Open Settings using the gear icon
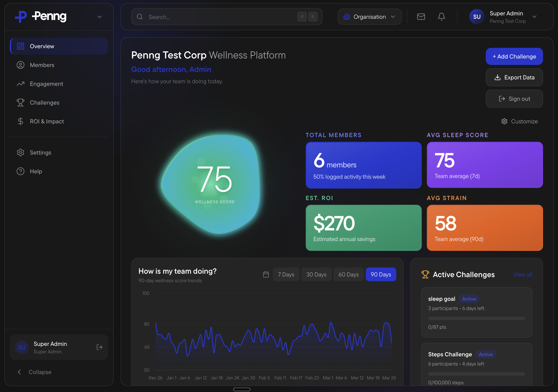The width and height of the screenshot is (558, 392). pyautogui.click(x=21, y=152)
